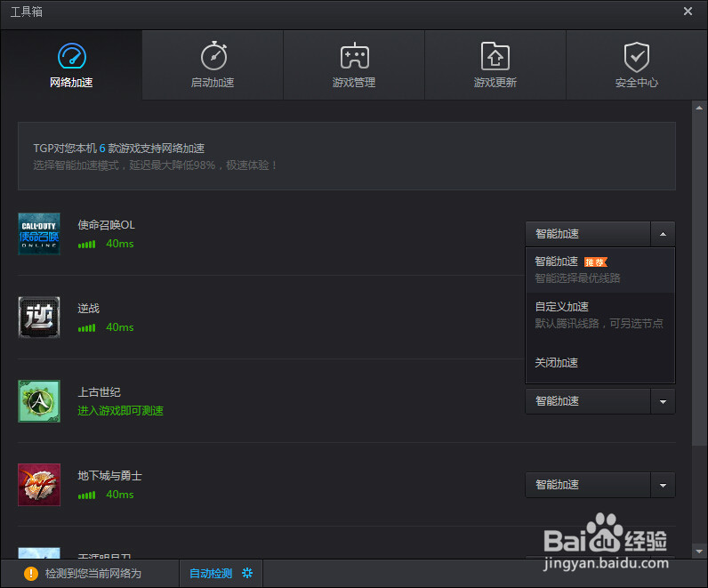The height and width of the screenshot is (588, 708).
Task: Select 智能加速 推荐 option in the list
Action: pos(600,270)
